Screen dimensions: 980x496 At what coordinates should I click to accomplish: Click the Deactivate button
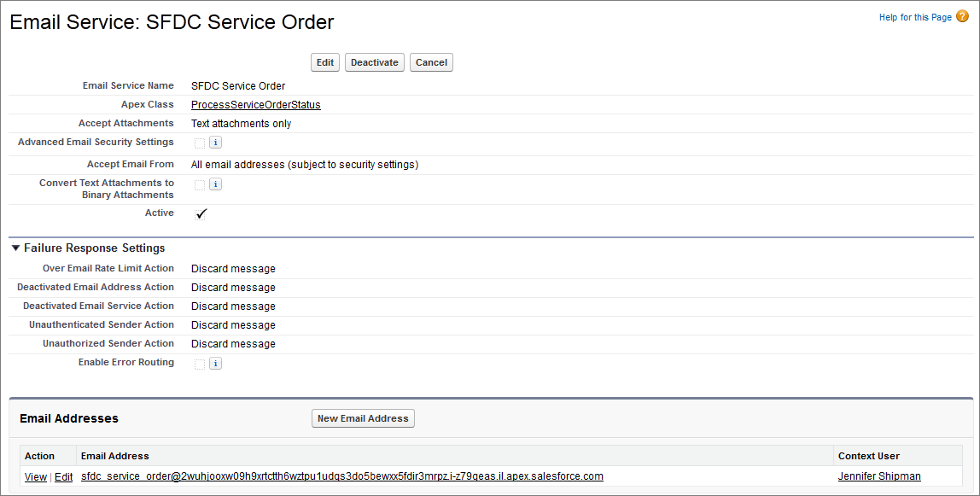coord(375,62)
